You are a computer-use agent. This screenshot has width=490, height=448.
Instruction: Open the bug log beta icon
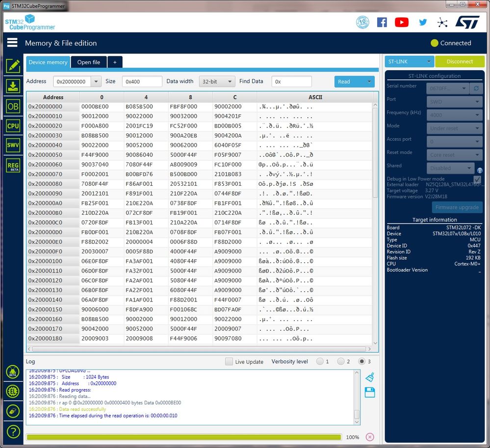pos(13,372)
